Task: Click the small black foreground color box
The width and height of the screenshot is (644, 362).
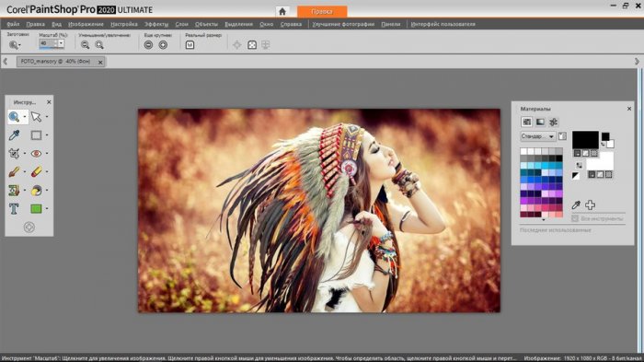Action: [605, 136]
